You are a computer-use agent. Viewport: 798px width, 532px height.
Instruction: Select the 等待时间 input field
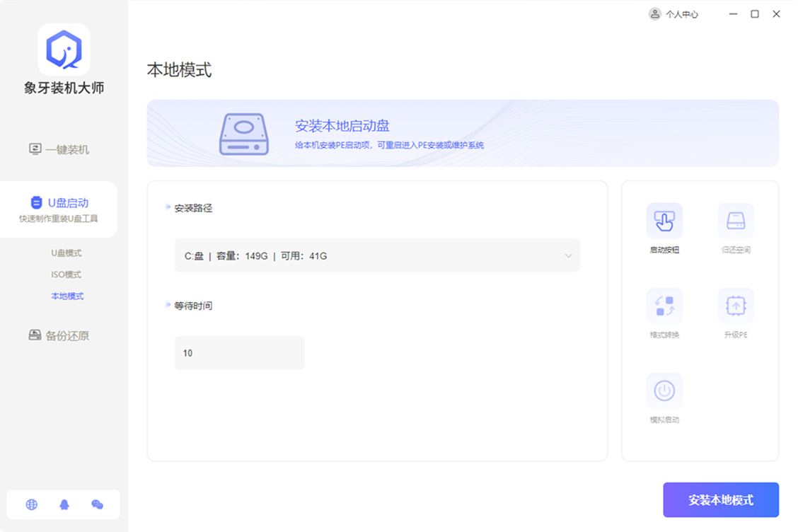click(239, 352)
